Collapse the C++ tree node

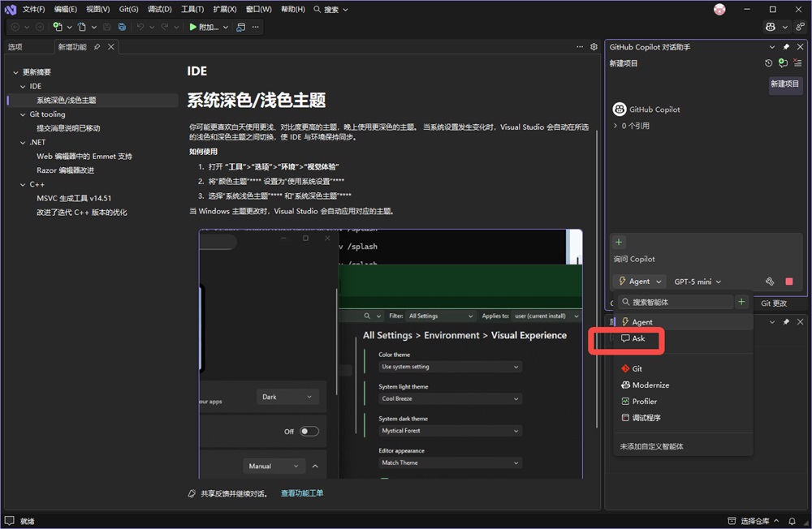point(23,184)
